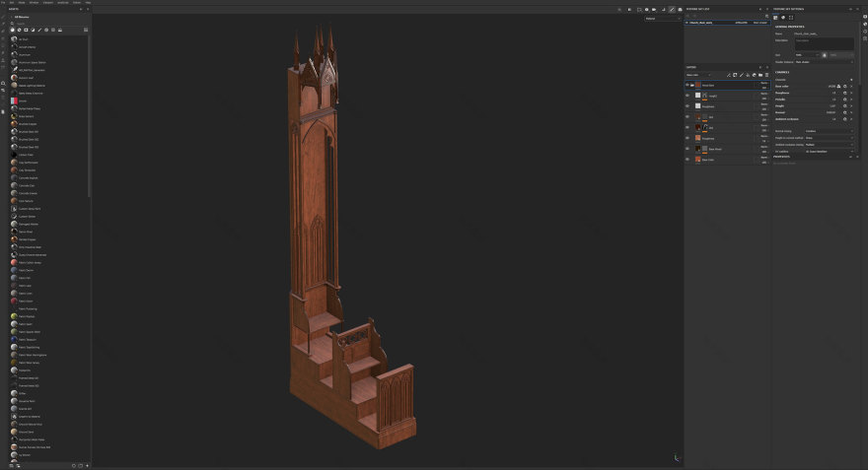Click the Description input field
This screenshot has width=868, height=470.
click(824, 43)
